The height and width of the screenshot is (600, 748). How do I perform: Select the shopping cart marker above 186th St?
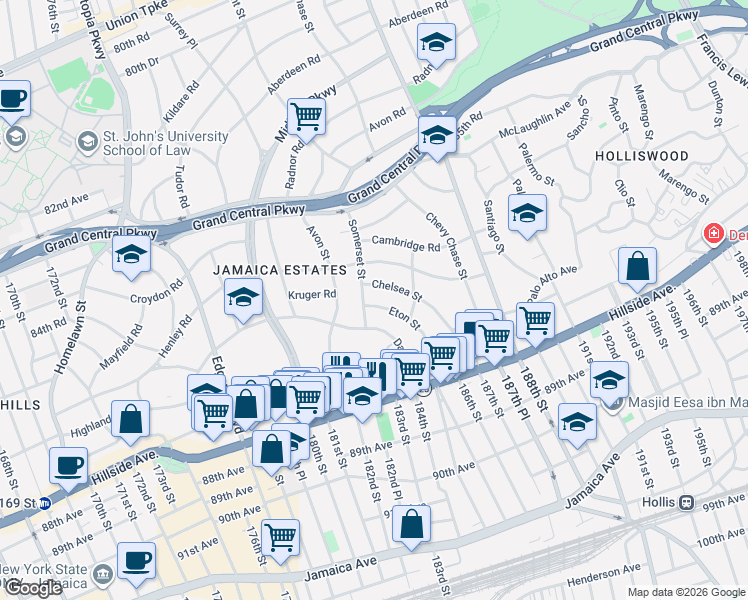coord(440,358)
